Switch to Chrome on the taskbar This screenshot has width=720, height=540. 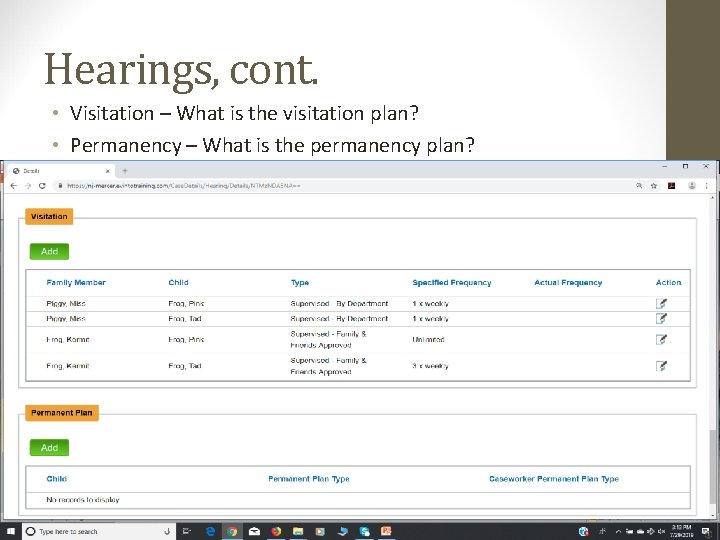click(232, 531)
